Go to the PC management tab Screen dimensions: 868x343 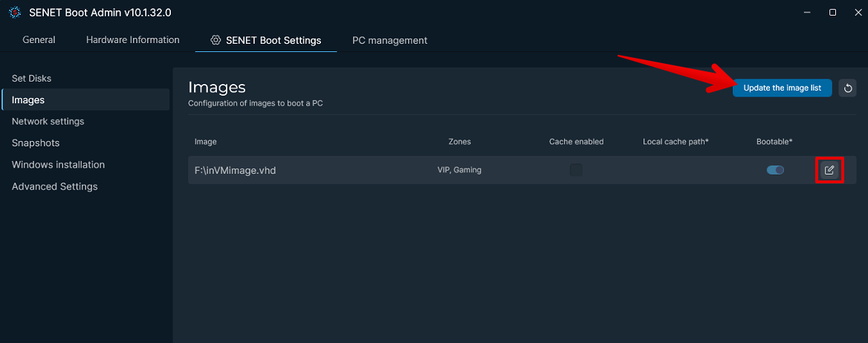click(x=389, y=40)
